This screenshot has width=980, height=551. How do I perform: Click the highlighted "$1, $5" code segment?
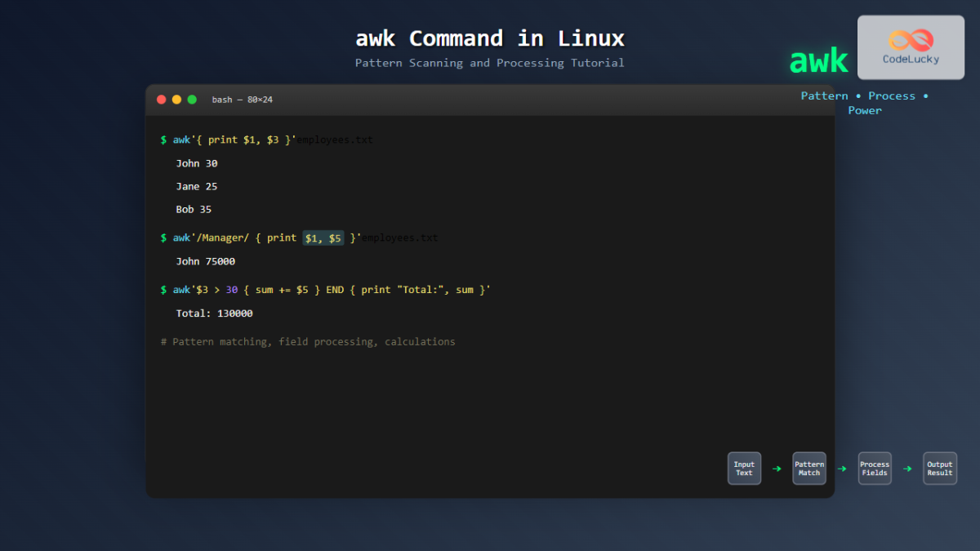(x=323, y=238)
